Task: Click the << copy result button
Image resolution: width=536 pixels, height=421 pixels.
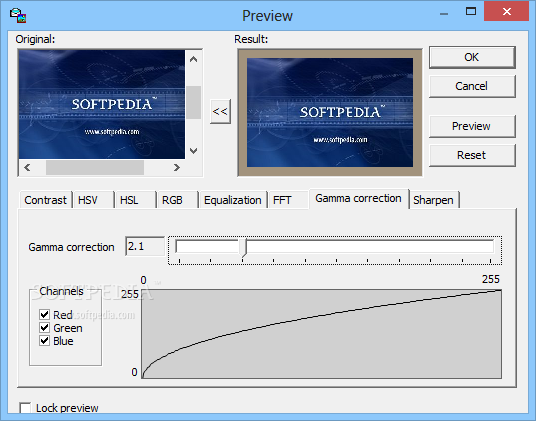Action: 220,111
